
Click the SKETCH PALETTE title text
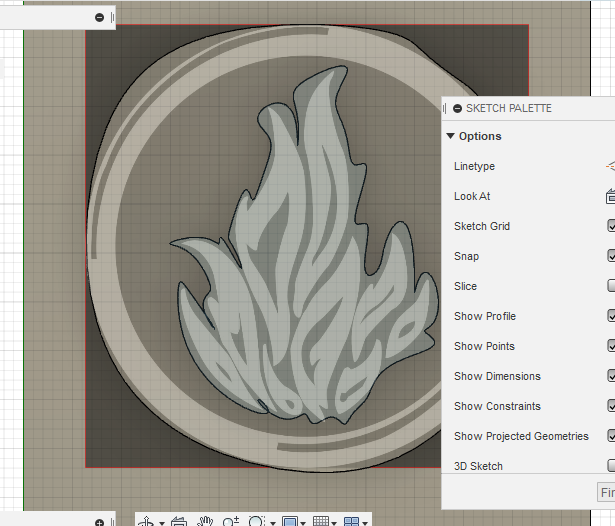(509, 108)
